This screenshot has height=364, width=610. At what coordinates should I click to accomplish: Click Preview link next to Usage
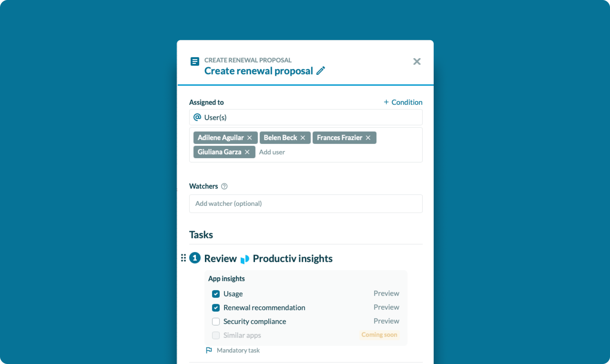(386, 293)
